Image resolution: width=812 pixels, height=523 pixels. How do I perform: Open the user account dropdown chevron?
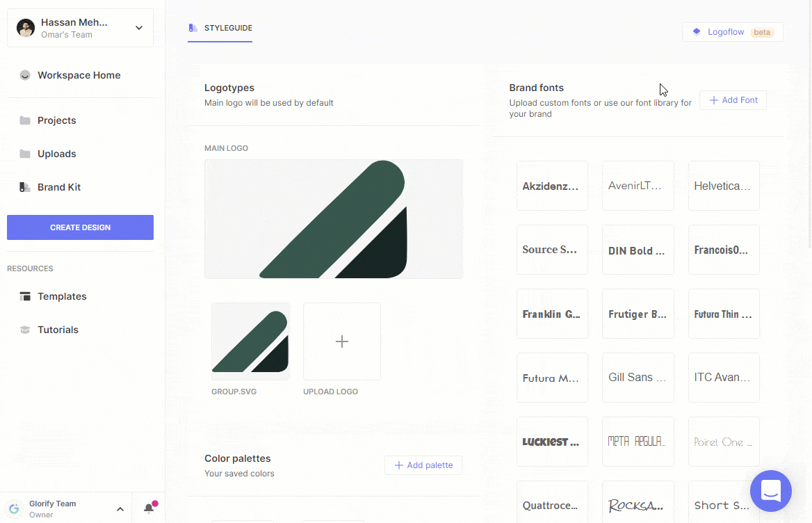point(139,28)
